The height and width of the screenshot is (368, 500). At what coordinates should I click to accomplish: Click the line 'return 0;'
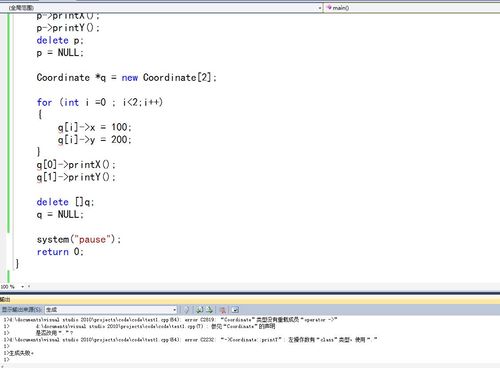(x=60, y=252)
